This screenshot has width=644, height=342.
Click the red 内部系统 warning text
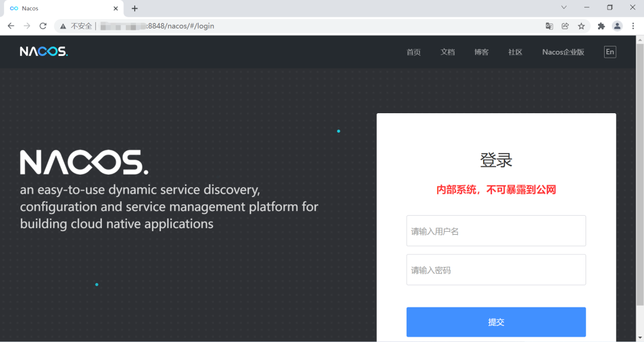tap(496, 189)
